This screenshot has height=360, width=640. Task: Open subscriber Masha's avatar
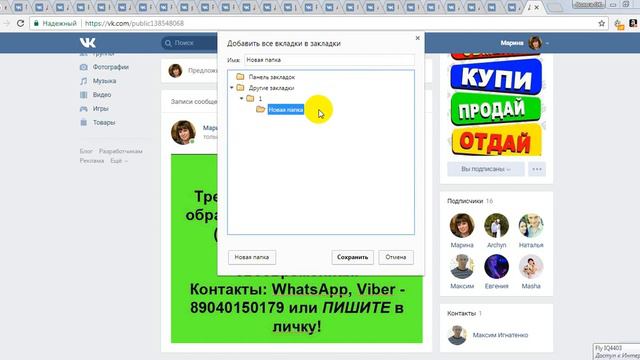531,267
